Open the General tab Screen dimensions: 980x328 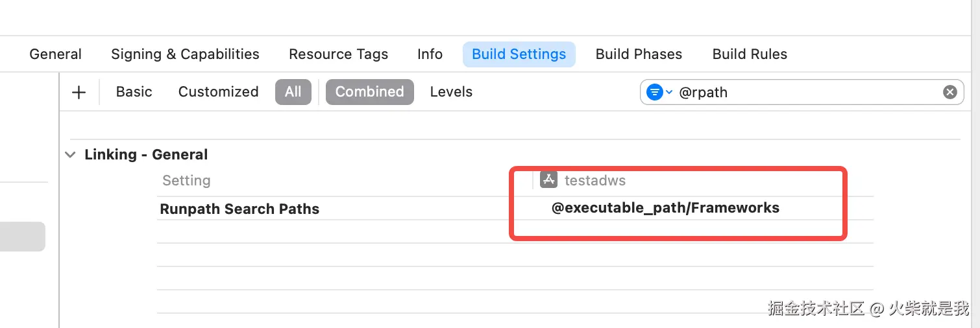pos(56,54)
